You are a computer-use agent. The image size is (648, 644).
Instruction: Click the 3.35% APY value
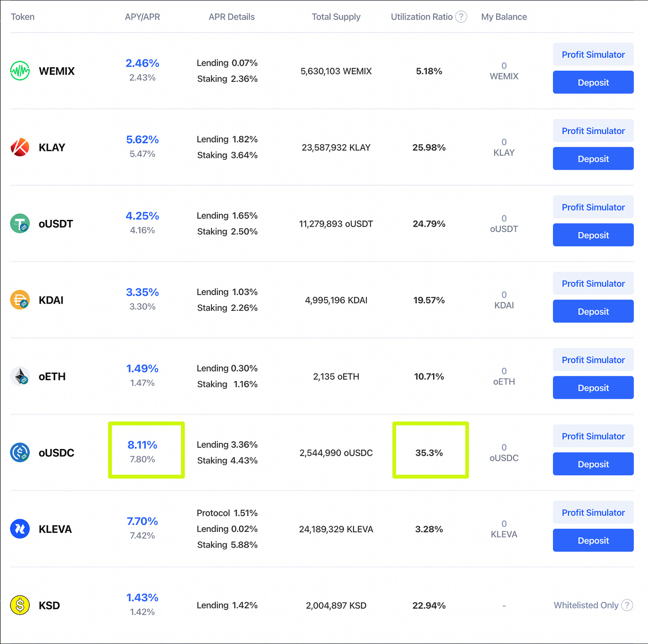click(142, 292)
